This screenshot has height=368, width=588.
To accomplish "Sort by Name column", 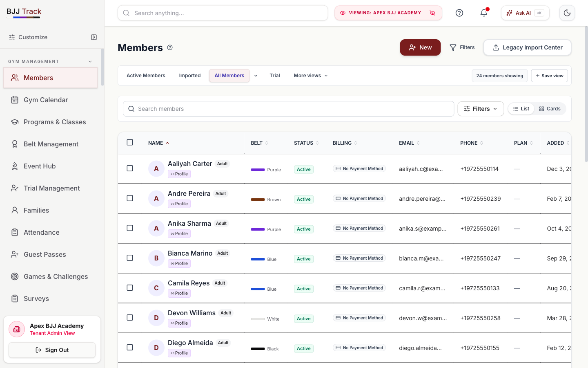I will click(x=158, y=143).
